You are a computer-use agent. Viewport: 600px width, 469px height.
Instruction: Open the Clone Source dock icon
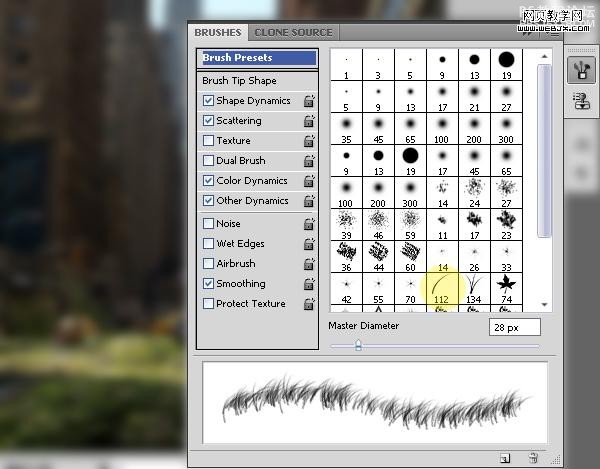click(x=582, y=102)
